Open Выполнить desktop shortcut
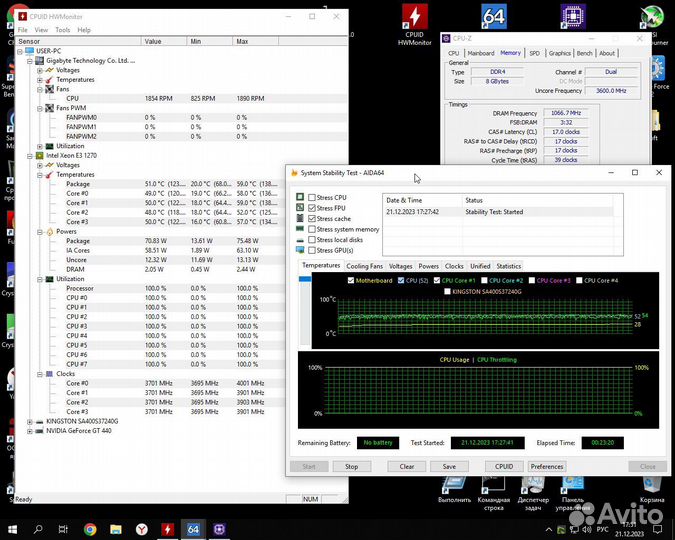This screenshot has width=675, height=540. click(454, 491)
